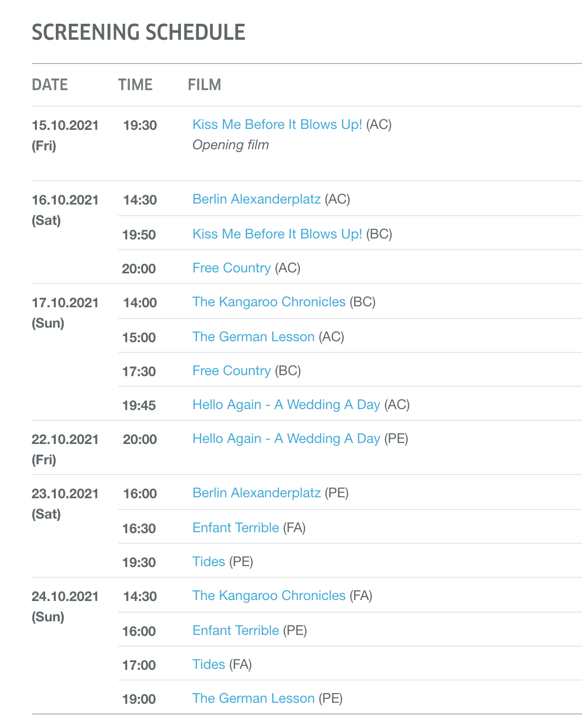Click the TIME column header
The height and width of the screenshot is (728, 582).
pyautogui.click(x=135, y=85)
